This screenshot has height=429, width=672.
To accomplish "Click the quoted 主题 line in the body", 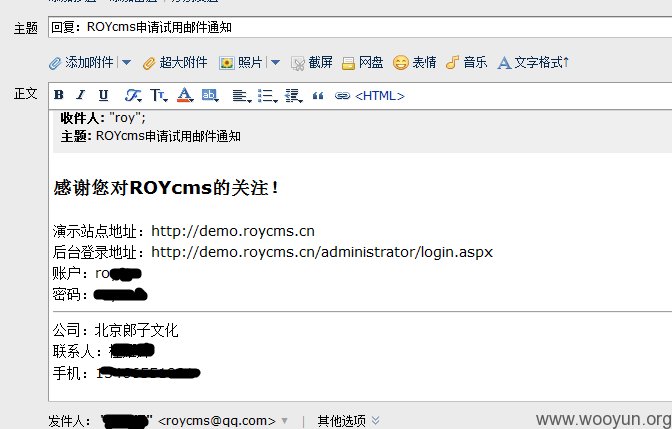I will (150, 136).
